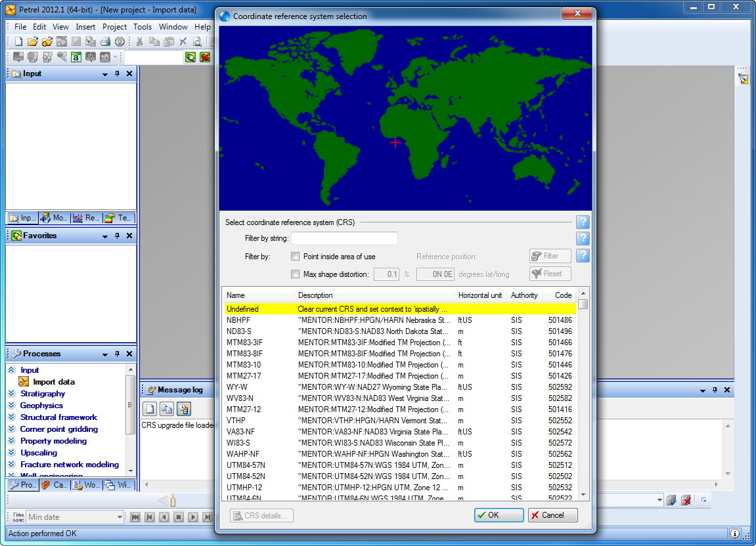Switch to the Models tab (Mo...)

click(55, 218)
